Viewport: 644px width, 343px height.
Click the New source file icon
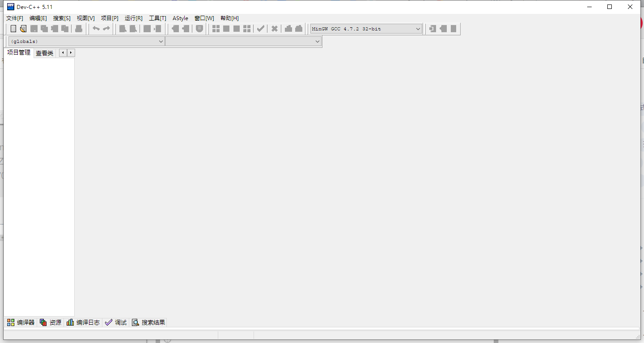coord(13,29)
